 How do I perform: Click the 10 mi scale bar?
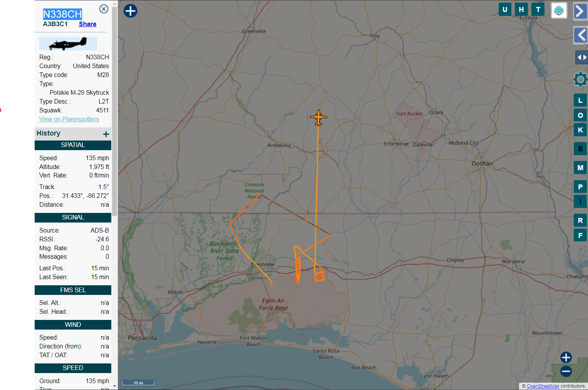click(x=138, y=383)
